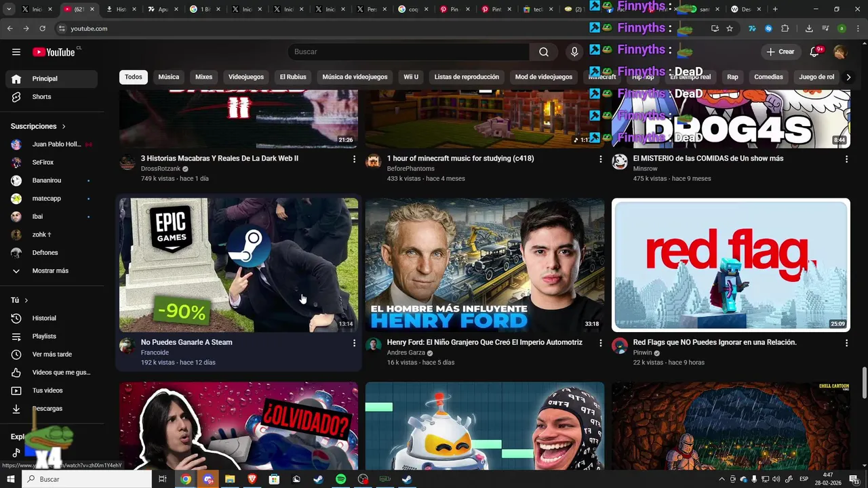Reload the page with browser refresh

click(42, 28)
